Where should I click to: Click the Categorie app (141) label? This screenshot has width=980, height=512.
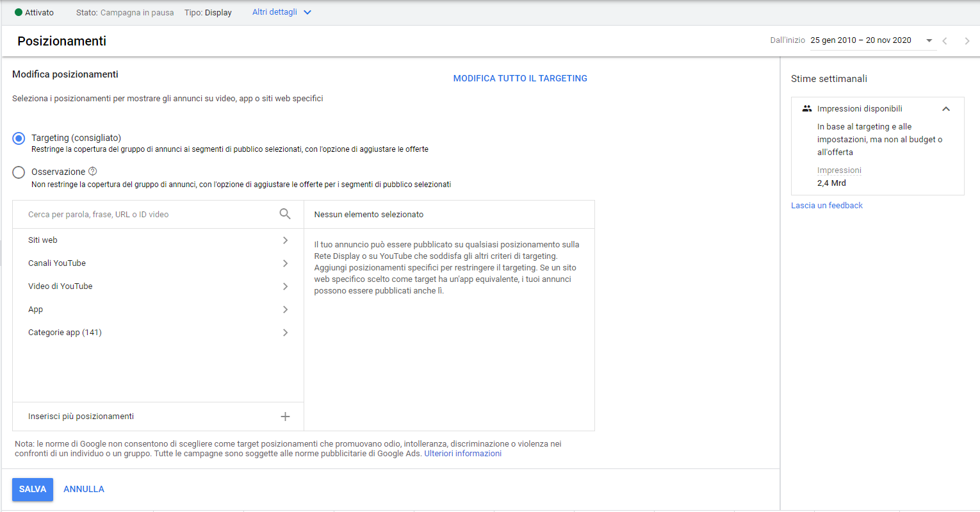pos(65,333)
